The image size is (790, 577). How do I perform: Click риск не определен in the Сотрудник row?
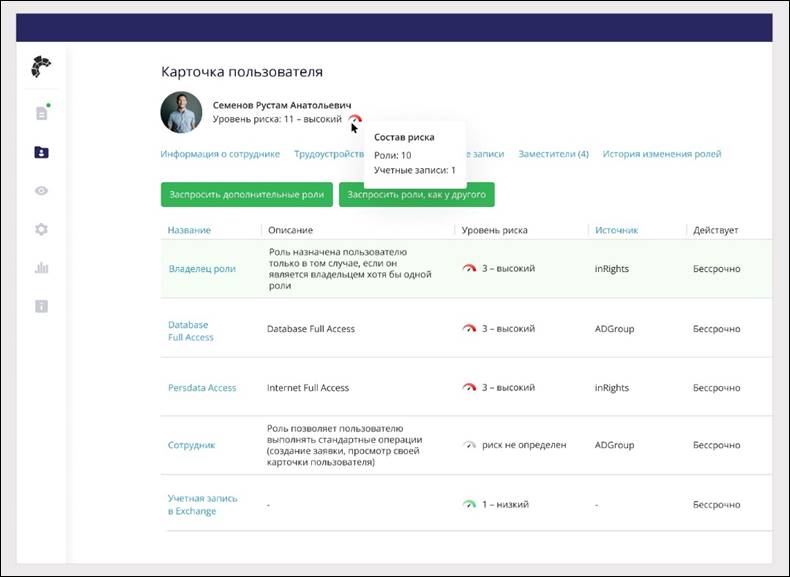tap(524, 445)
